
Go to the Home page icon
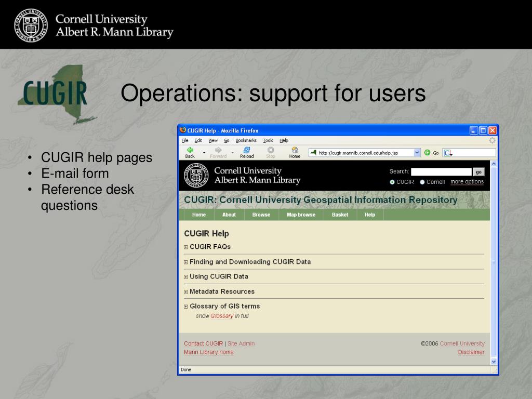point(295,150)
